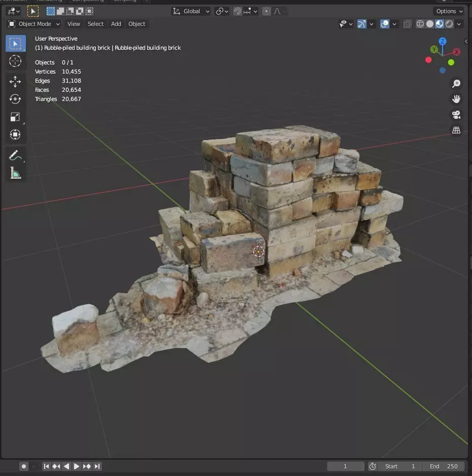Click the negative Y green gizmo circle
Viewport: 472px width, 476px height.
click(x=451, y=62)
